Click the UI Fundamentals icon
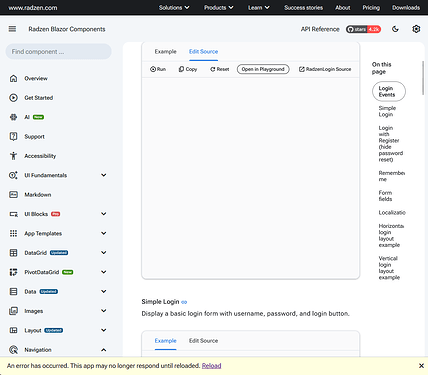 coord(13,175)
